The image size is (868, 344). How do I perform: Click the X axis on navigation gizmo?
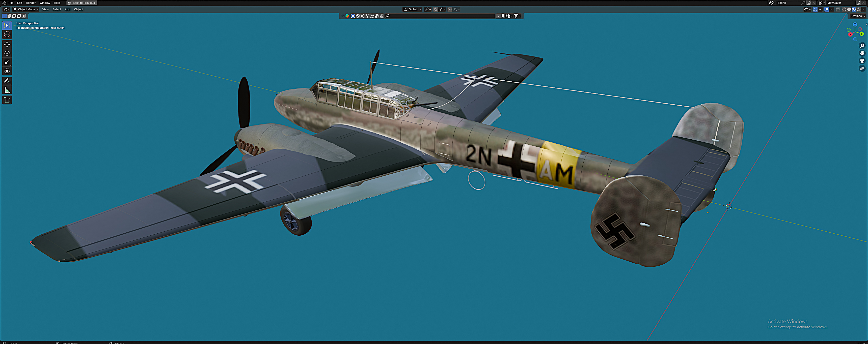(x=851, y=34)
